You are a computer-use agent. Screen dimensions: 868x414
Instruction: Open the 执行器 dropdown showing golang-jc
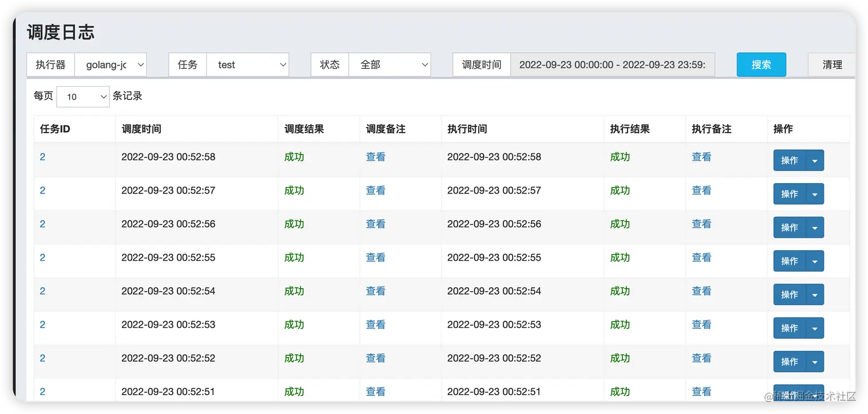111,65
